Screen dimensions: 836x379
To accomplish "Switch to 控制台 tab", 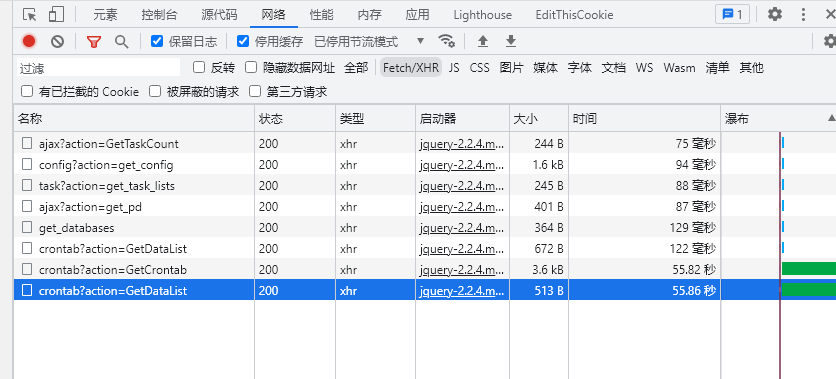I will (159, 15).
